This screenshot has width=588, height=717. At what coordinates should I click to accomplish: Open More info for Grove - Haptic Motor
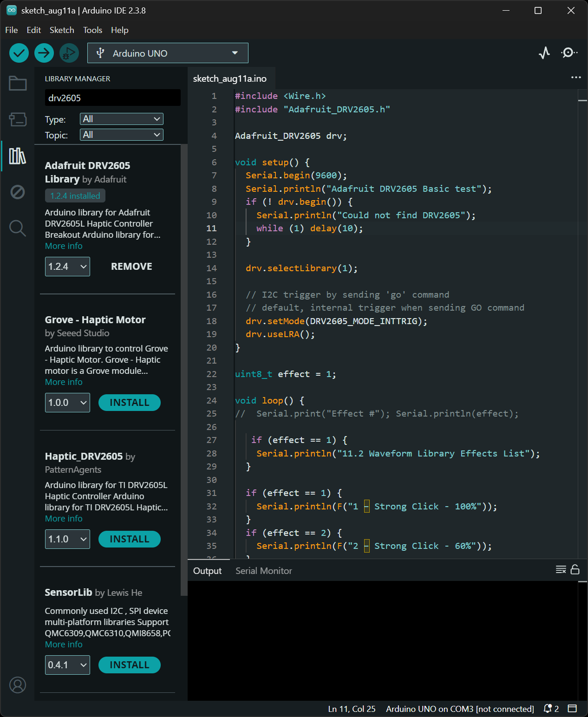(x=64, y=382)
